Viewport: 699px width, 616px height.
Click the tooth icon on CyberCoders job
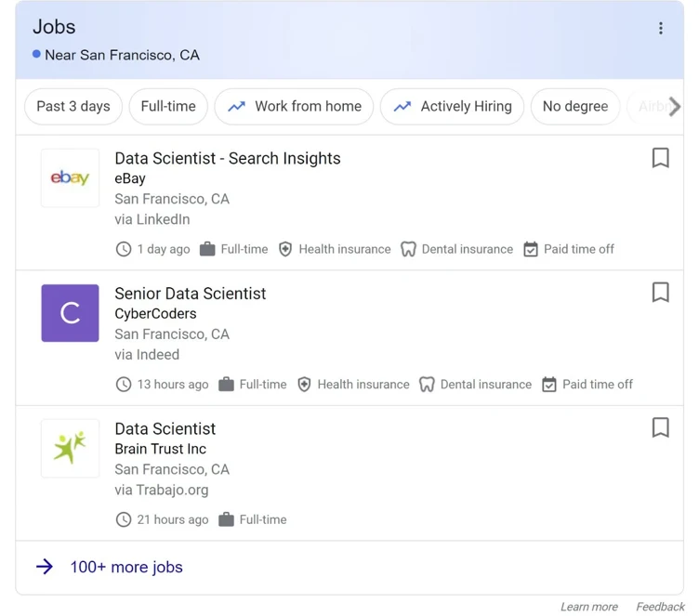tap(427, 385)
